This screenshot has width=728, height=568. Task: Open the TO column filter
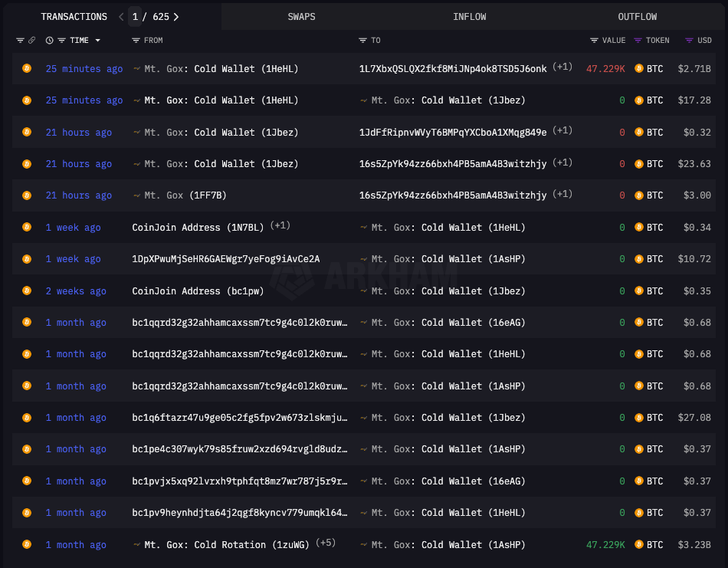363,41
